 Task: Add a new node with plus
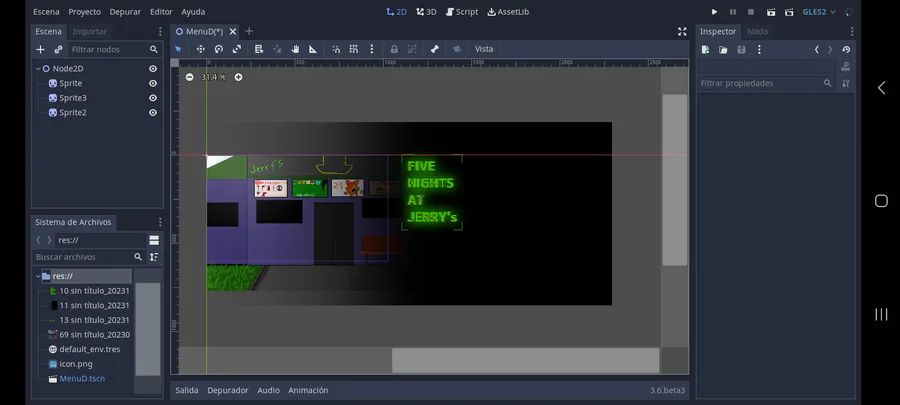point(40,49)
